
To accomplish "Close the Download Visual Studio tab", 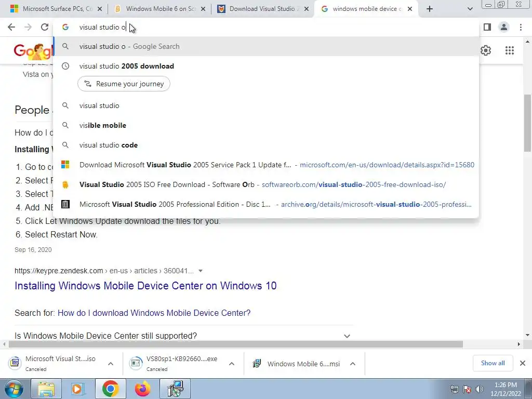I will pos(307,9).
